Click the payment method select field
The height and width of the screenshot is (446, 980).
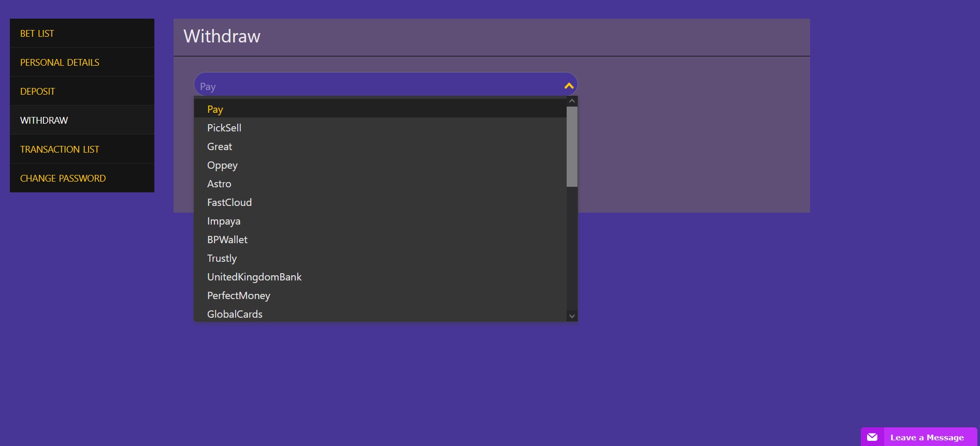[385, 84]
